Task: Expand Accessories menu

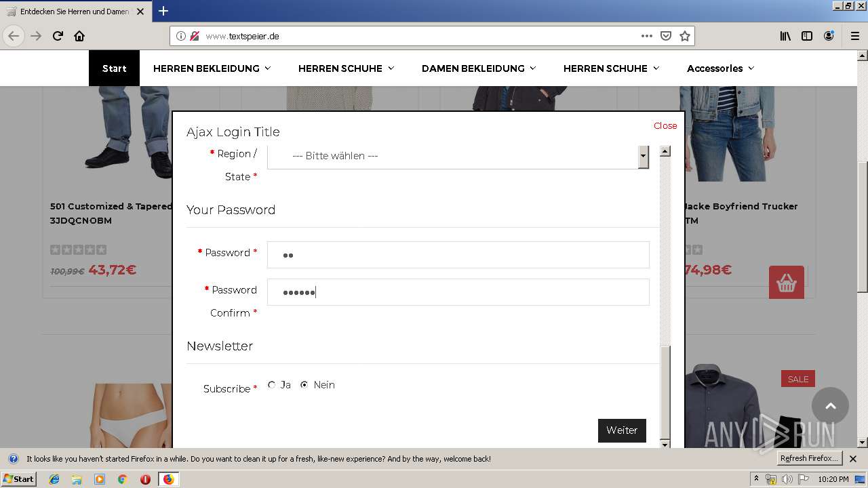Action: tap(720, 68)
